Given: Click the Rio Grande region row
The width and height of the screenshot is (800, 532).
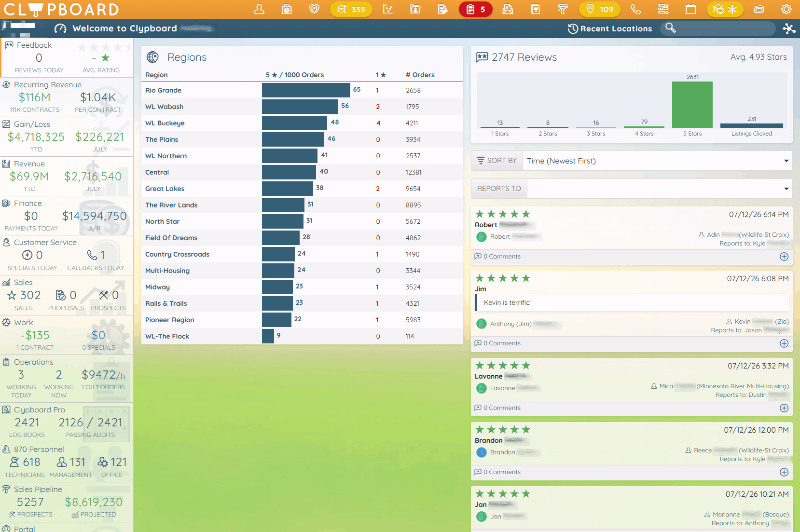Looking at the screenshot, I should click(302, 90).
